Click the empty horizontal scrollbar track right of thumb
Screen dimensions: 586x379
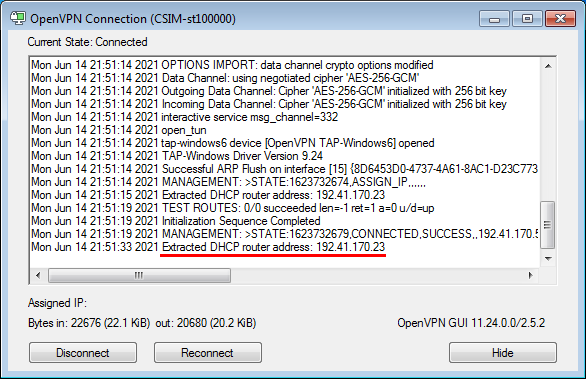tap(377, 275)
